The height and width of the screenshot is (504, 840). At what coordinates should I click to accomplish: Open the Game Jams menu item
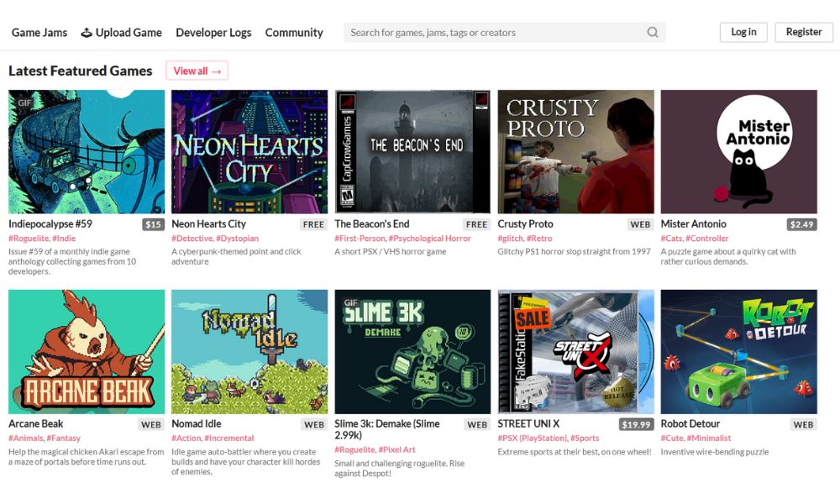click(x=39, y=33)
